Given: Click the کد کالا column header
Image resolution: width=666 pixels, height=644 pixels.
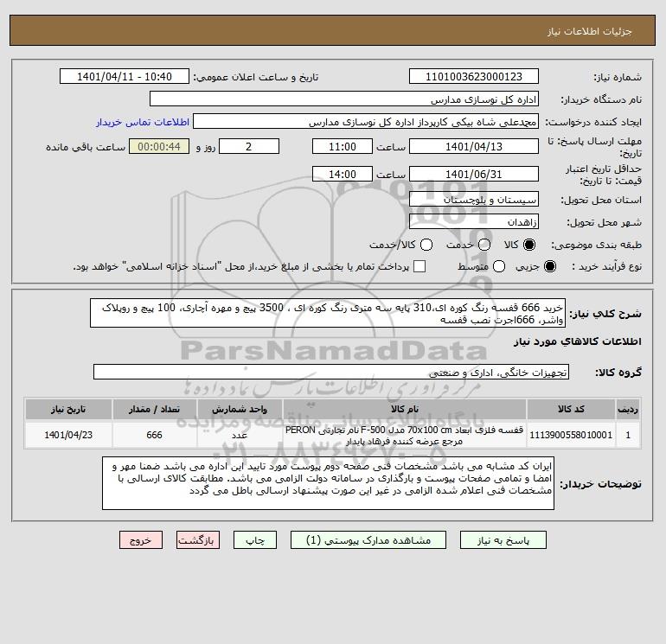Looking at the screenshot, I should point(571,409).
